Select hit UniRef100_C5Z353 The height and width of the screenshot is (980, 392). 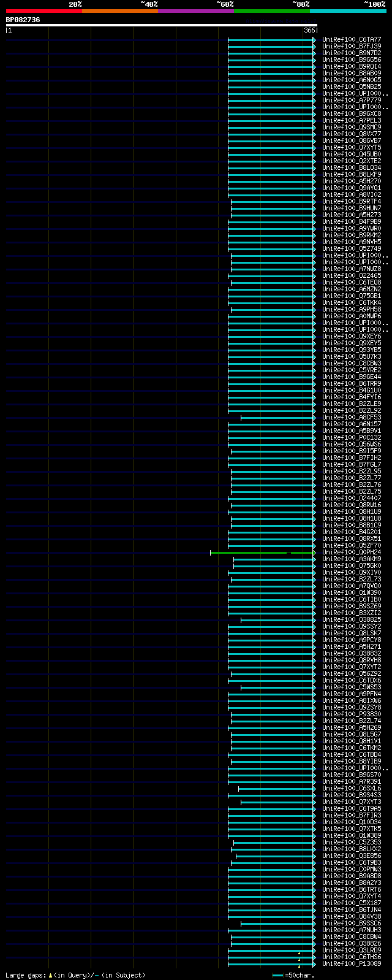tap(352, 843)
